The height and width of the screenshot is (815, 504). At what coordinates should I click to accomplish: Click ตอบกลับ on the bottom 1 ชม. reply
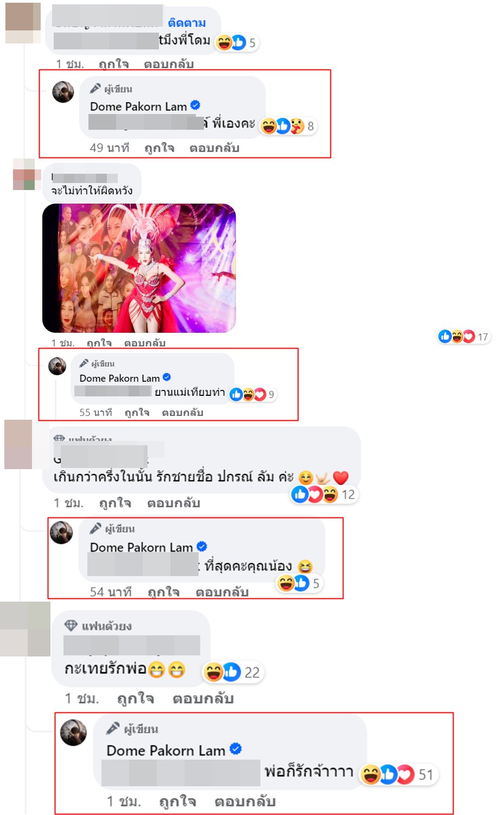(245, 801)
